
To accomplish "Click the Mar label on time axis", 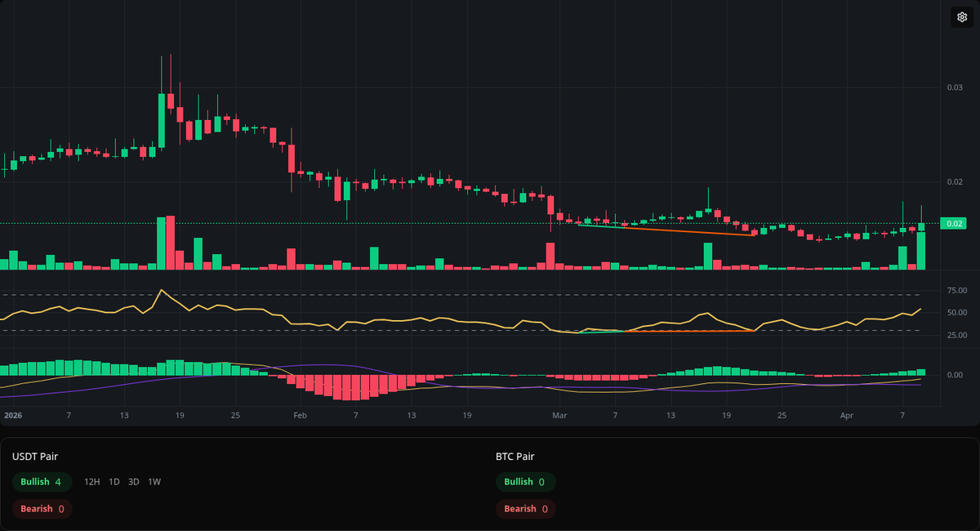I will 559,416.
